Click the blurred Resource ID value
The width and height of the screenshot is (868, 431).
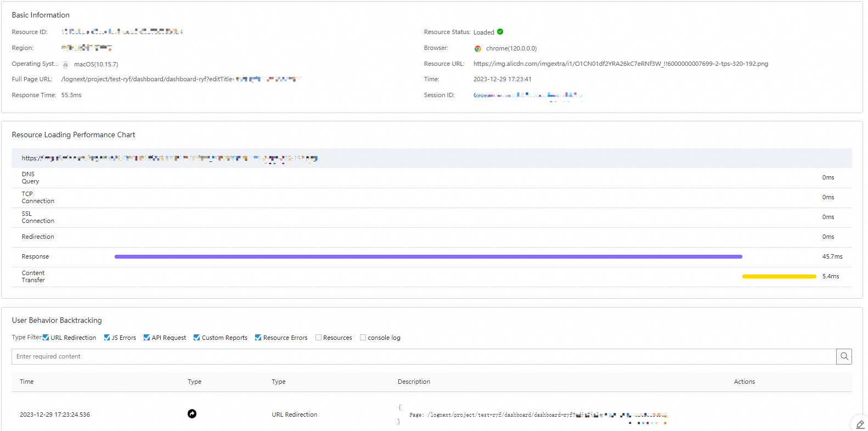(122, 32)
